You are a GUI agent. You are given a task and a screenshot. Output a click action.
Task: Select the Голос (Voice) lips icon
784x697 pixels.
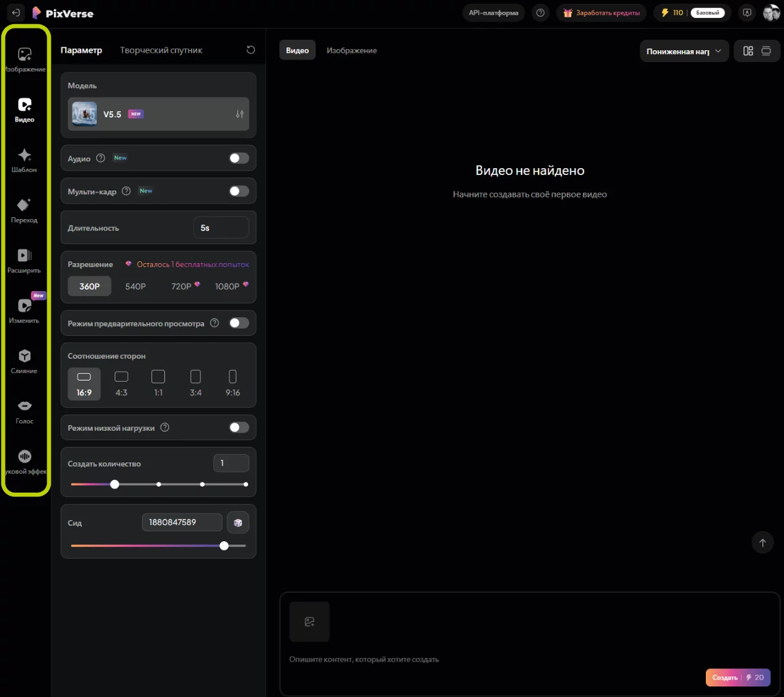pos(24,406)
